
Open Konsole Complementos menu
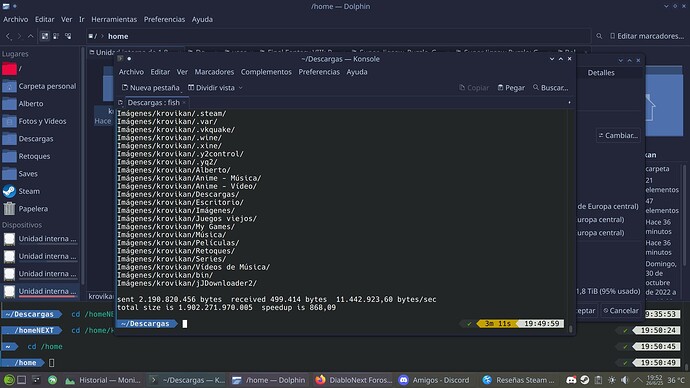click(x=266, y=72)
